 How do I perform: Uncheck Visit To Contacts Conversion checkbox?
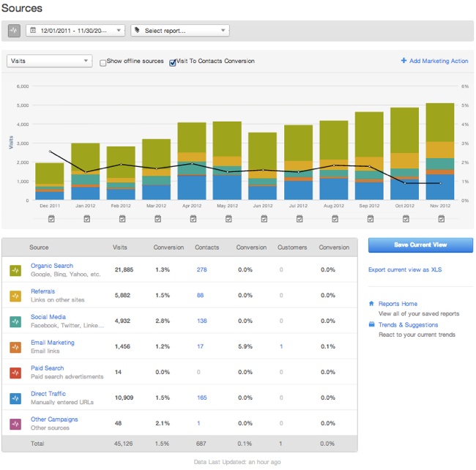[x=173, y=62]
